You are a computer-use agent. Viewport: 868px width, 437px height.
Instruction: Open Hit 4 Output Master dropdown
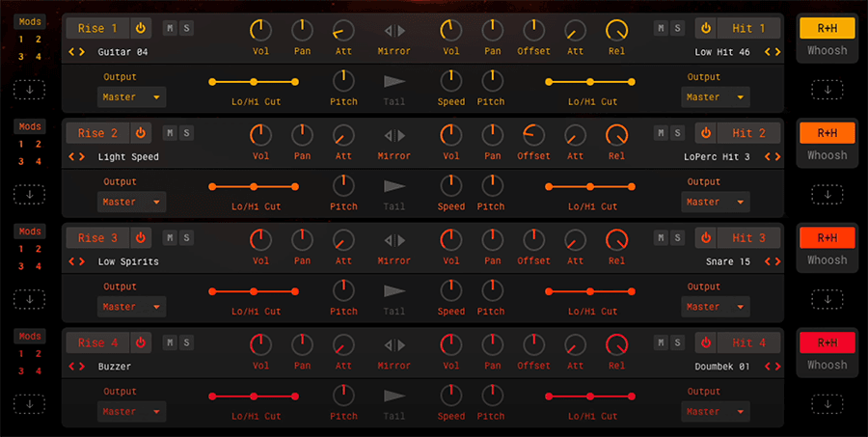pos(716,411)
